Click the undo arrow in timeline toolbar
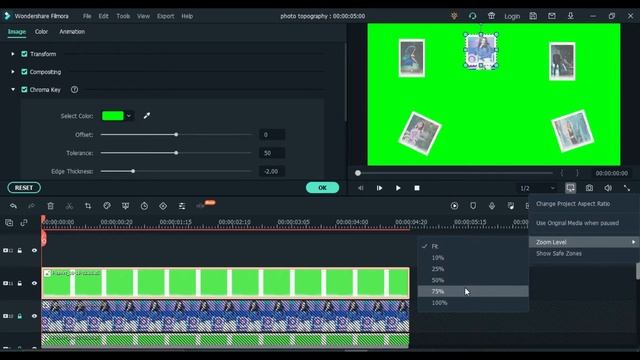Viewport: 640px width, 360px height. coord(13,206)
